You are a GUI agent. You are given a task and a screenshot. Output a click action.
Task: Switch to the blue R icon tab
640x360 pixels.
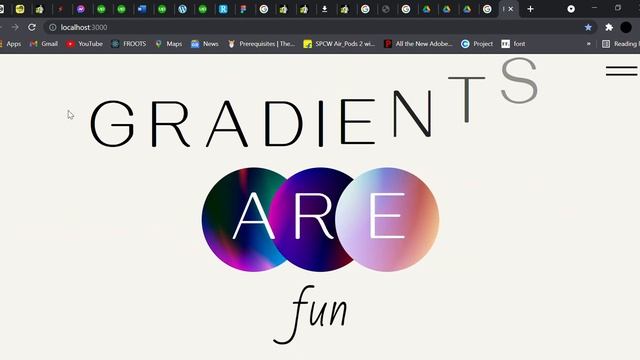tap(223, 9)
